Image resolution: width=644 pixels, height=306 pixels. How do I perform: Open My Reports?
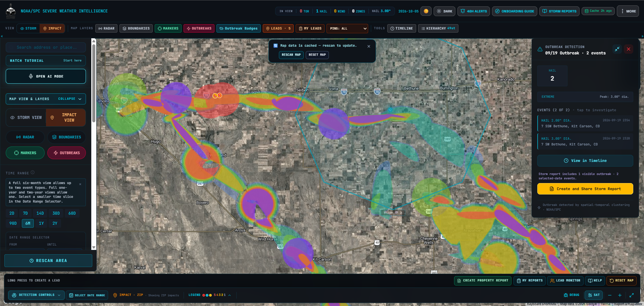(530, 280)
